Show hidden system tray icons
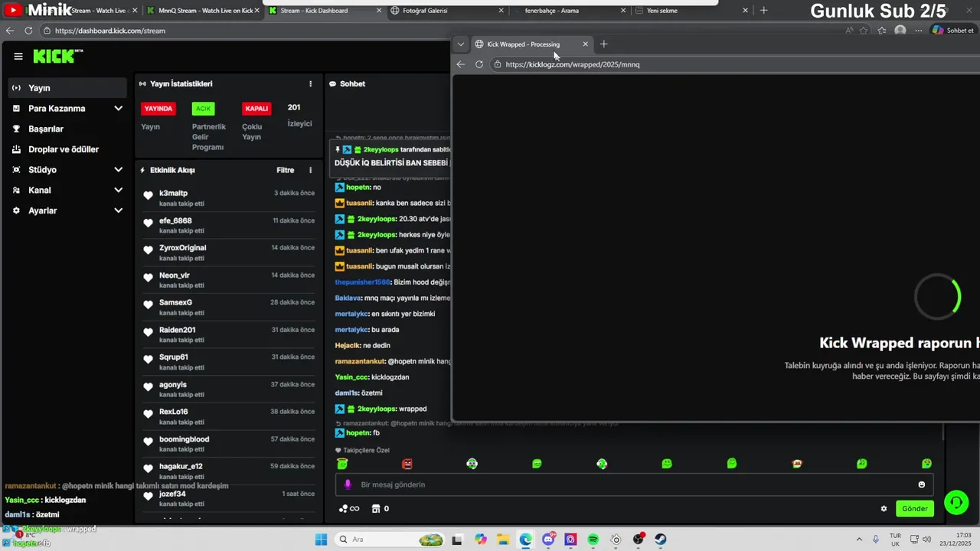 (x=858, y=540)
